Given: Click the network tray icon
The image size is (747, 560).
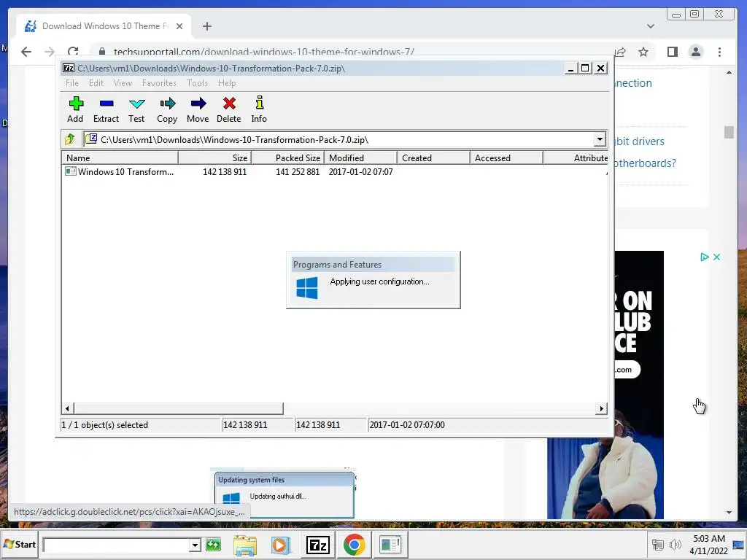Looking at the screenshot, I should (x=658, y=545).
